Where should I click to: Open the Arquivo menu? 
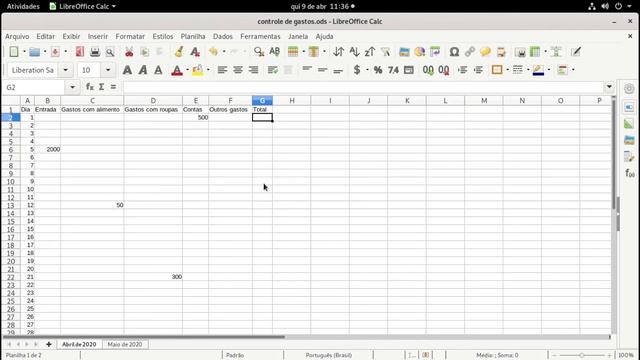coord(17,36)
